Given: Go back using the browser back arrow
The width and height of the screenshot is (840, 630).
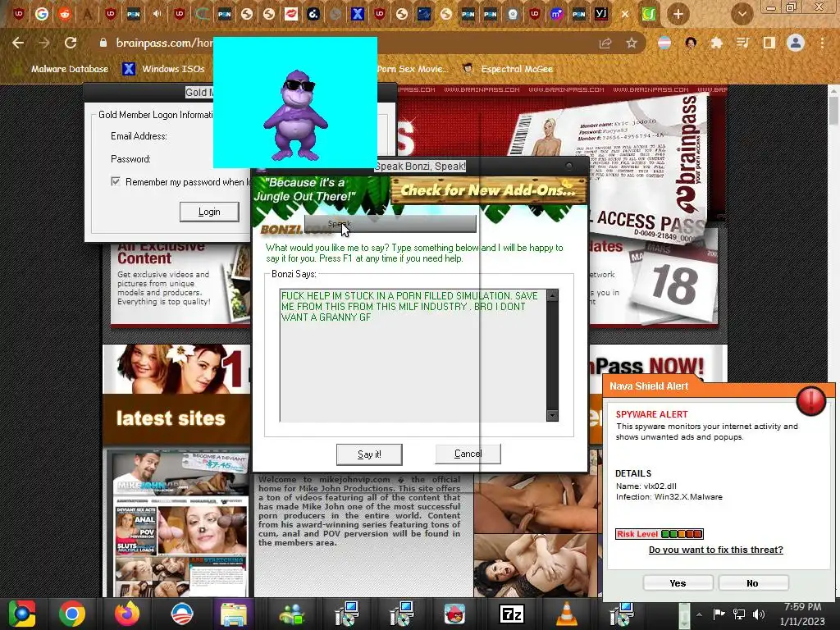Looking at the screenshot, I should pyautogui.click(x=18, y=43).
